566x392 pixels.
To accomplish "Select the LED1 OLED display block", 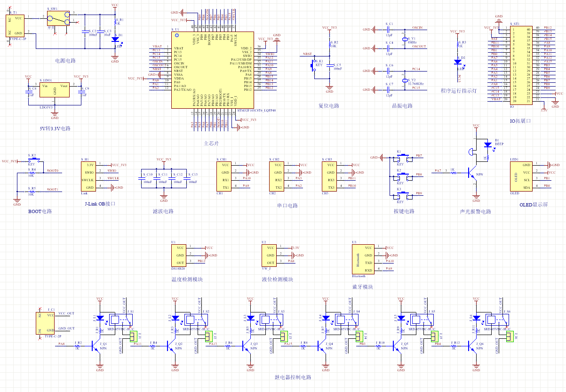I will (x=521, y=176).
